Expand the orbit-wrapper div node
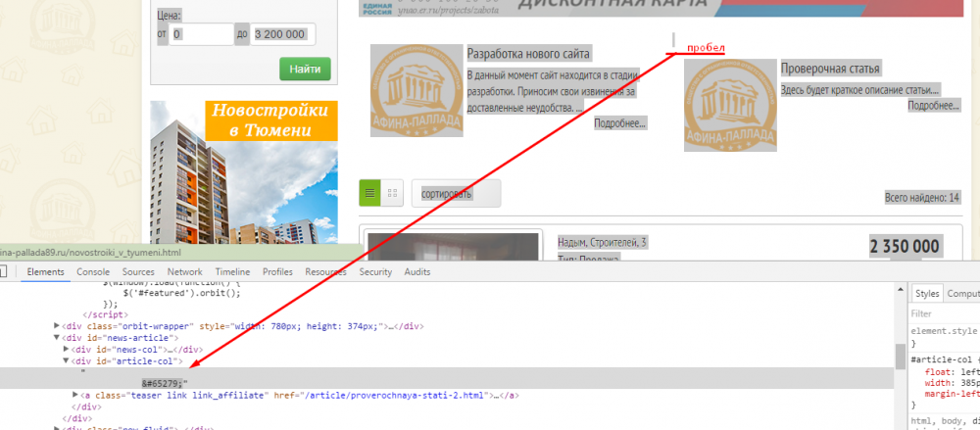Screen dimensions: 980x430 [x=57, y=326]
